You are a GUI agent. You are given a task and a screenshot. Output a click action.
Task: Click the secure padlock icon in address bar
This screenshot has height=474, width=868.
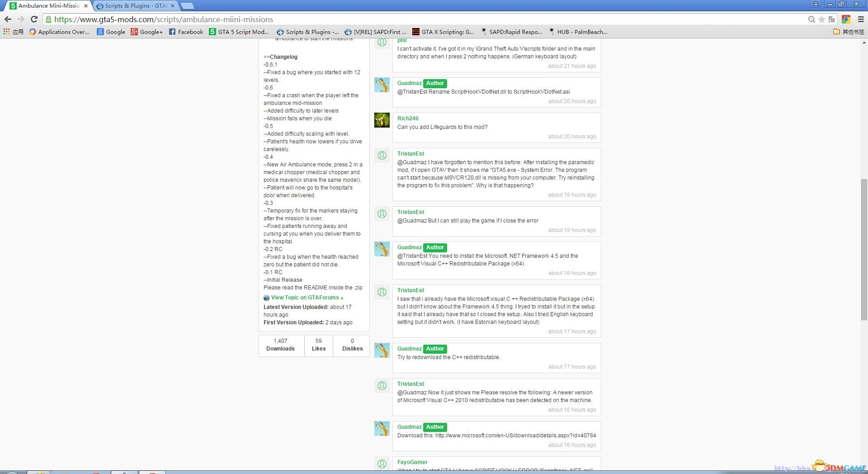tap(48, 19)
